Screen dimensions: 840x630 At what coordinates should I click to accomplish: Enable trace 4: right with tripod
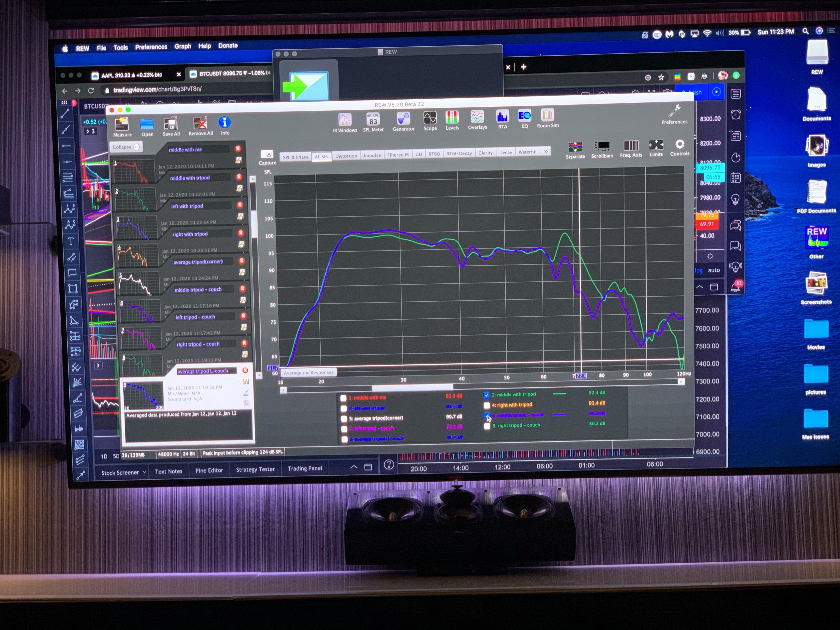[x=487, y=405]
